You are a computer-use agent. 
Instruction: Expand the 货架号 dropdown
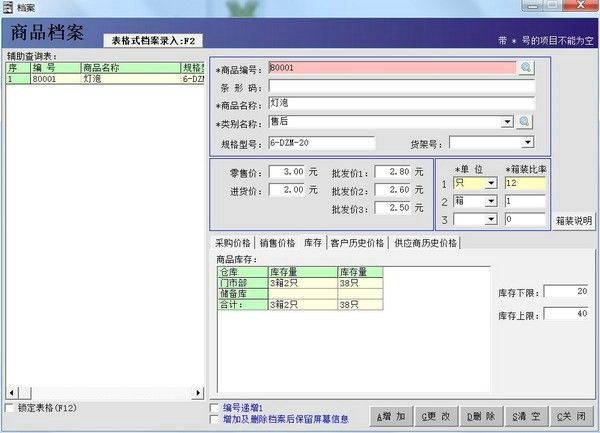(528, 142)
